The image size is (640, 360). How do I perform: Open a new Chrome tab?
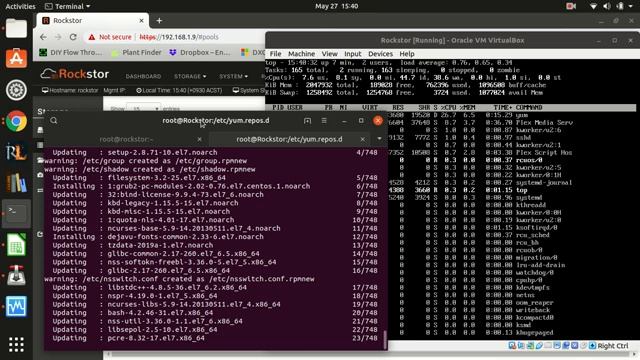pyautogui.click(x=159, y=20)
